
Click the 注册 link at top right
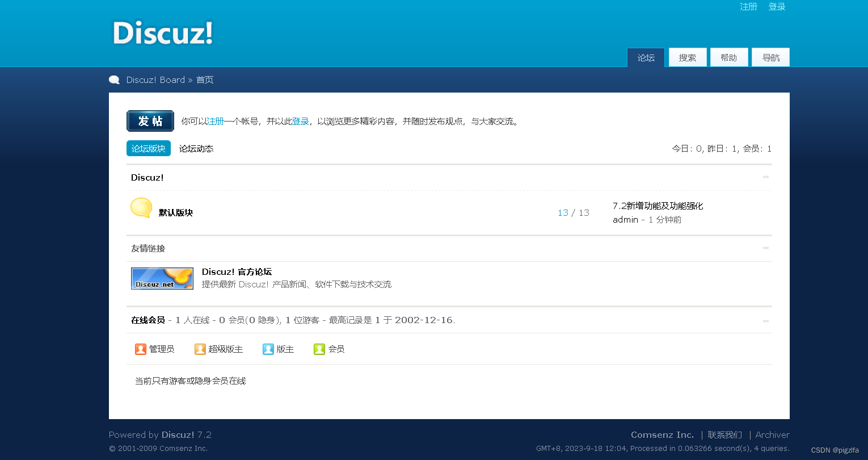pyautogui.click(x=748, y=6)
